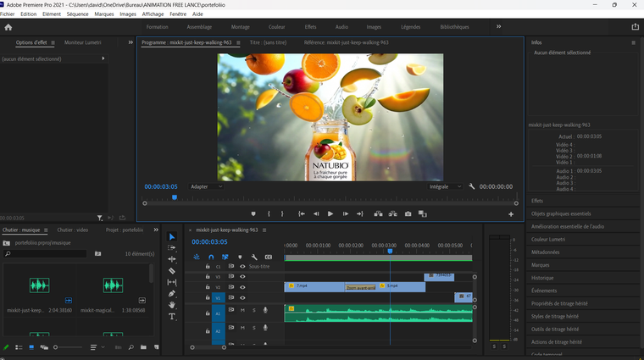The height and width of the screenshot is (360, 644).
Task: Open timeline display settings wrench
Action: point(254,257)
